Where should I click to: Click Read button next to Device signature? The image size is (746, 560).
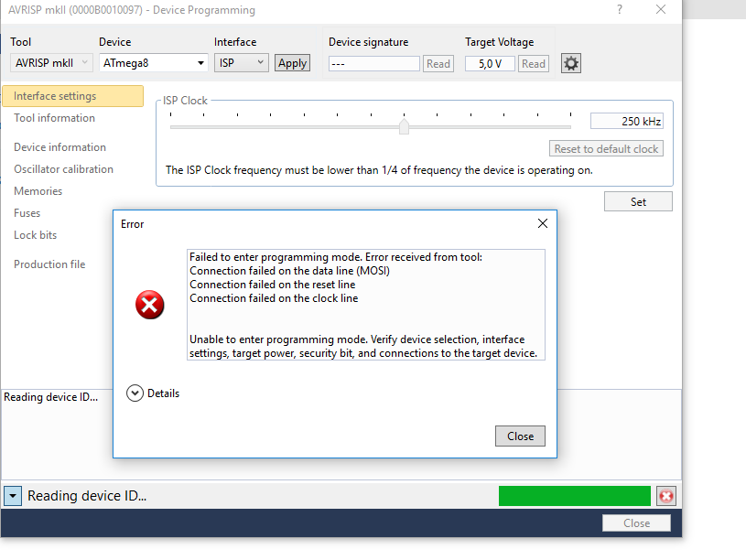point(438,64)
